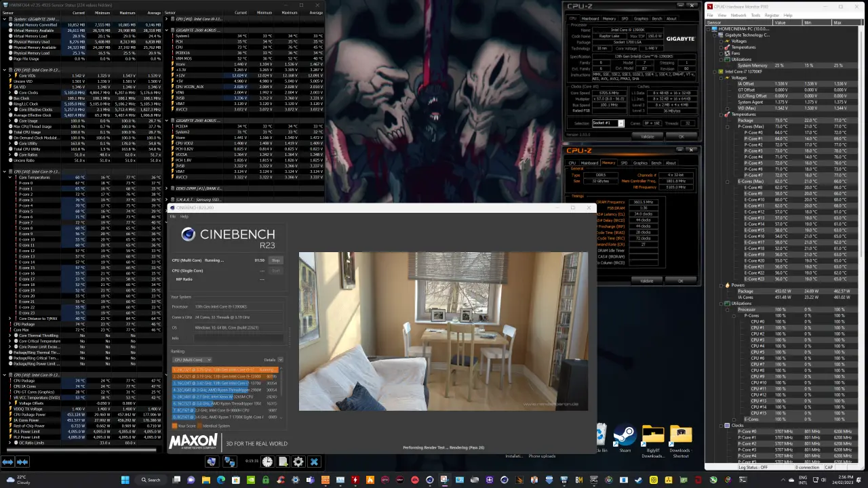
Task: Open Microsoft Store from the taskbar
Action: (x=236, y=480)
